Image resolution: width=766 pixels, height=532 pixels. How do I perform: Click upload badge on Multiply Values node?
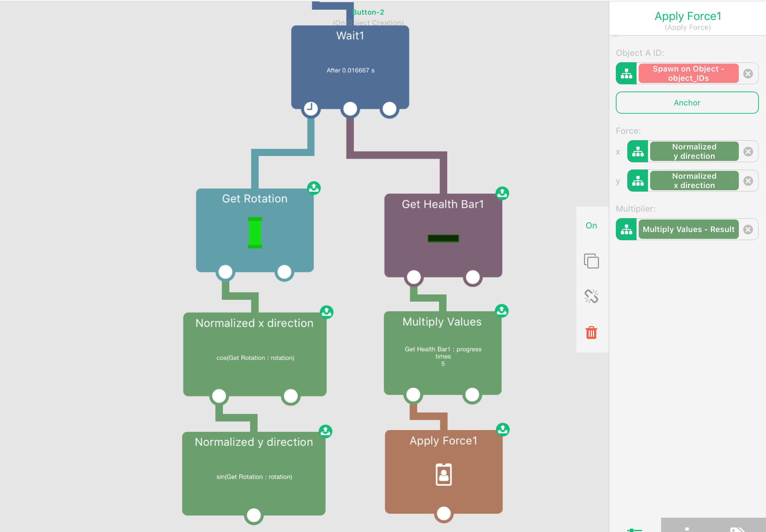point(501,311)
